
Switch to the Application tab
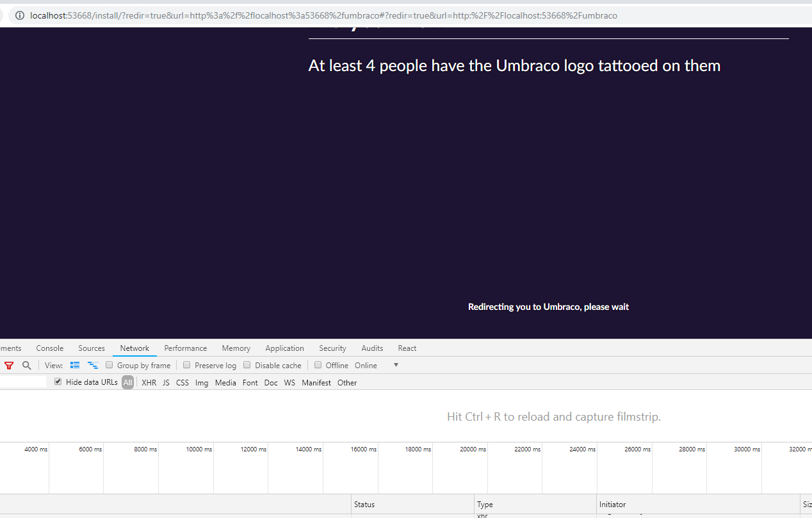[285, 348]
